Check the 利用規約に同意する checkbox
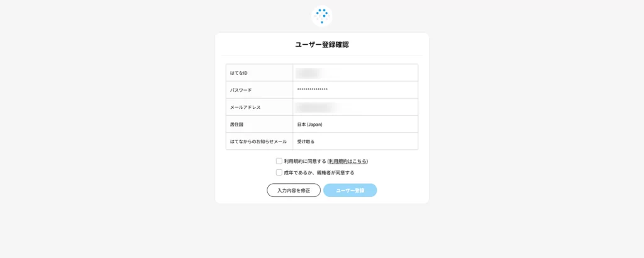644x258 pixels. point(279,161)
